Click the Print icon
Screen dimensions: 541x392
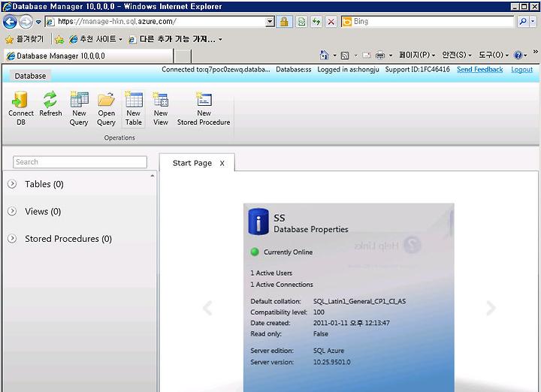click(x=380, y=55)
